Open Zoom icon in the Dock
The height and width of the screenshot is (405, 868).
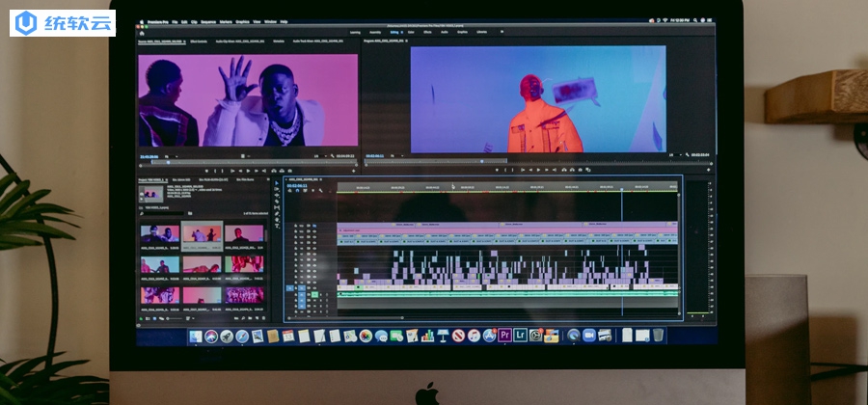point(589,335)
